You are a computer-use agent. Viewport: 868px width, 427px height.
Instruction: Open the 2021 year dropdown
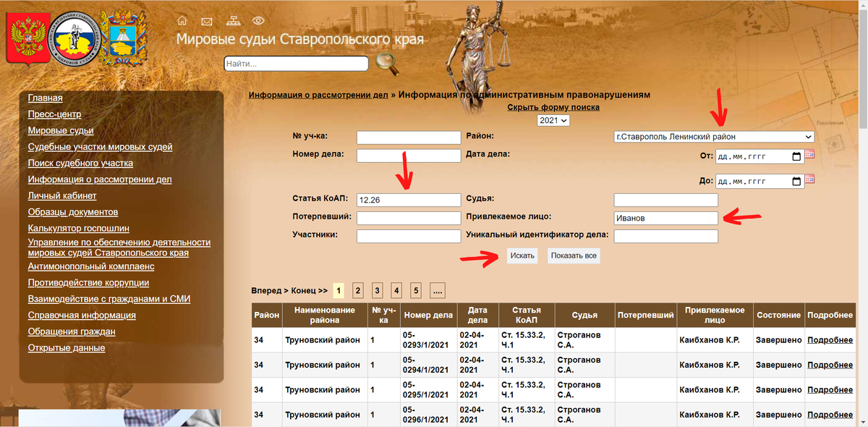pos(553,121)
